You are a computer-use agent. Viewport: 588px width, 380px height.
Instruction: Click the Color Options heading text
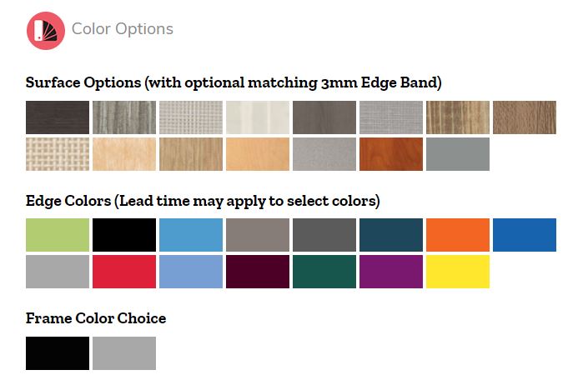click(123, 29)
